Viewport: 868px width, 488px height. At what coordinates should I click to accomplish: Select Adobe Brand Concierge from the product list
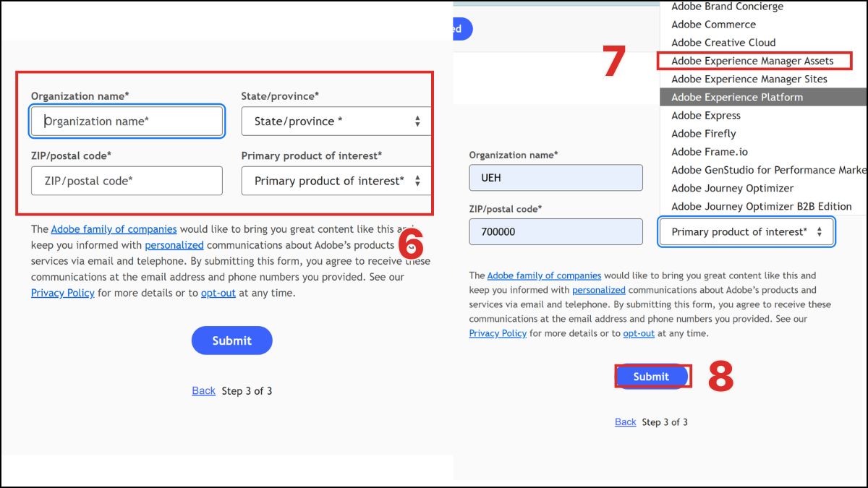pyautogui.click(x=727, y=7)
